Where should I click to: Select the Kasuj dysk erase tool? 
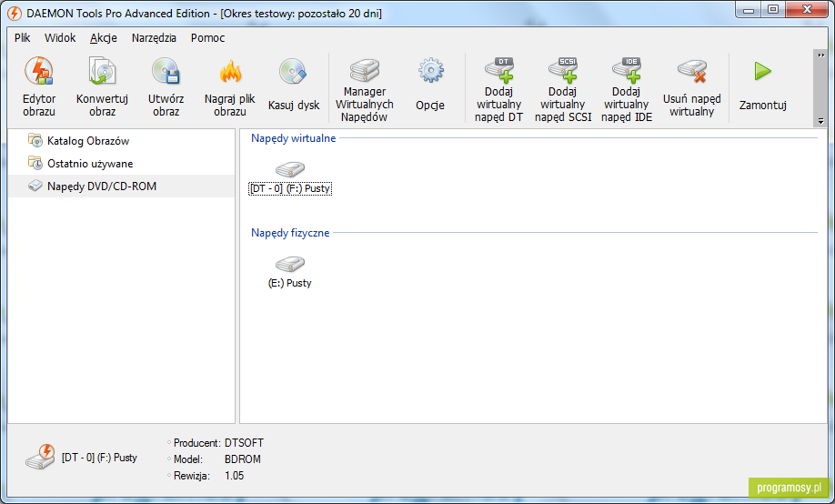click(x=294, y=86)
